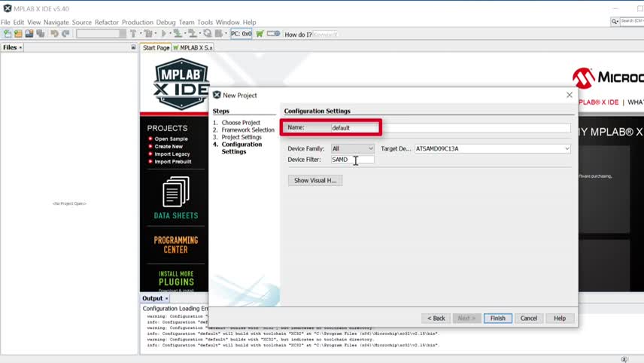This screenshot has height=363, width=644.
Task: Open Install More Plugins link
Action: pyautogui.click(x=176, y=279)
